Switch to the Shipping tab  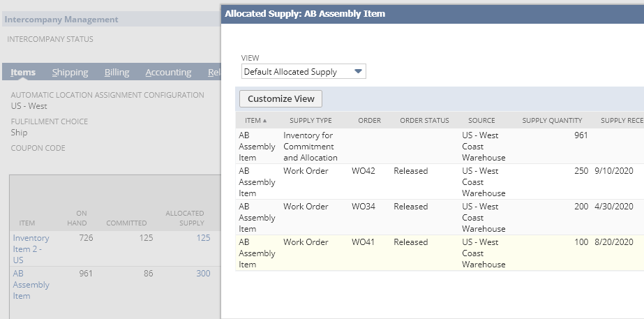[x=70, y=72]
